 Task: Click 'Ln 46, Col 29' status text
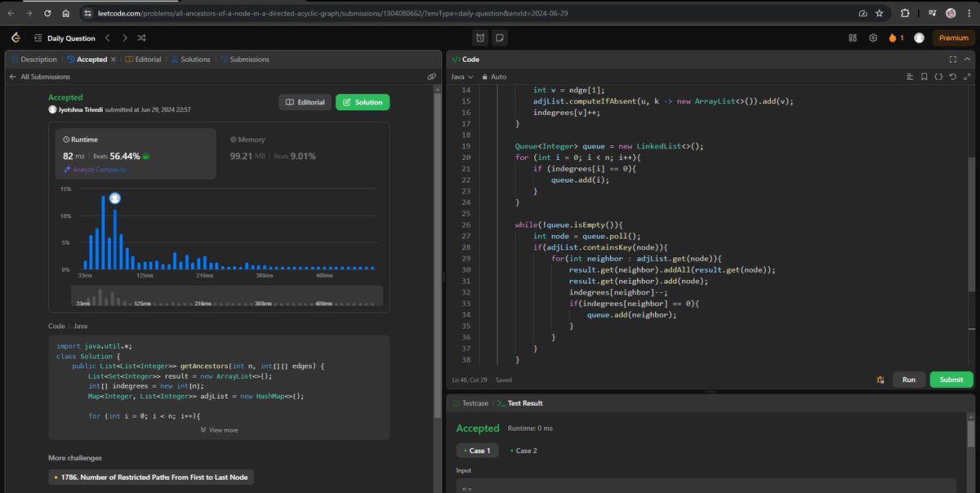pos(471,380)
